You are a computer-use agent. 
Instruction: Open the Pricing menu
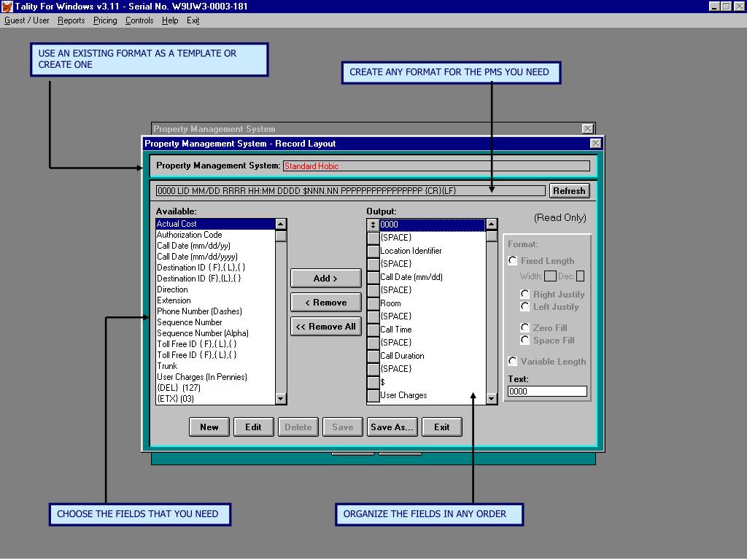[x=105, y=20]
